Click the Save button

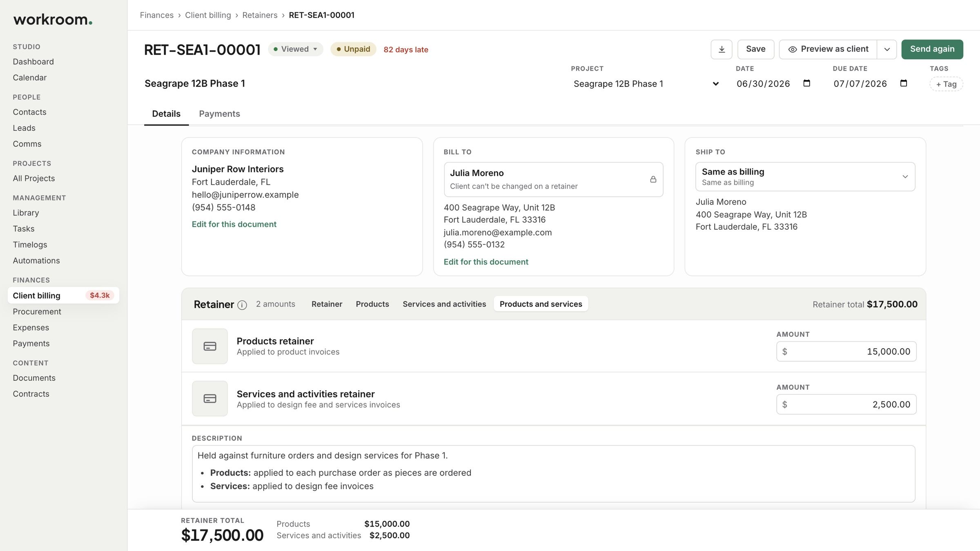click(756, 49)
